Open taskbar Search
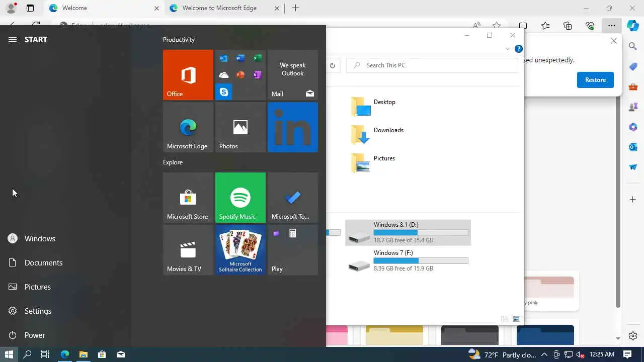644x362 pixels. point(27,354)
